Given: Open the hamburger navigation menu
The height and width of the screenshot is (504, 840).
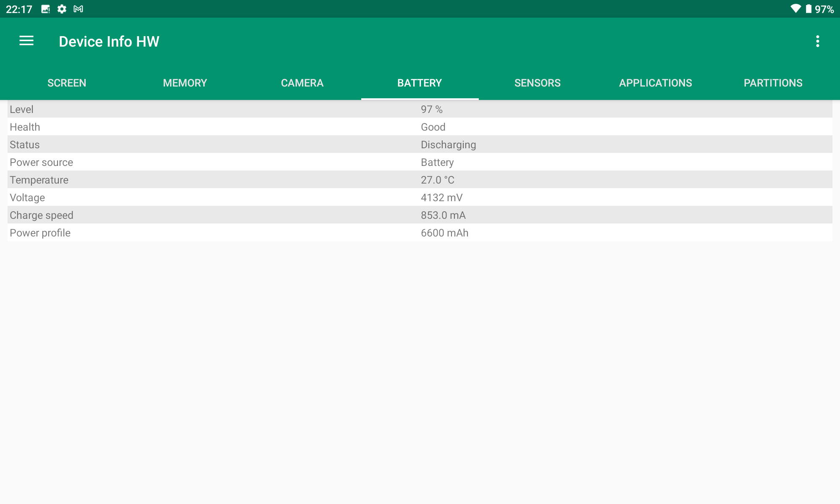Looking at the screenshot, I should click(x=26, y=41).
